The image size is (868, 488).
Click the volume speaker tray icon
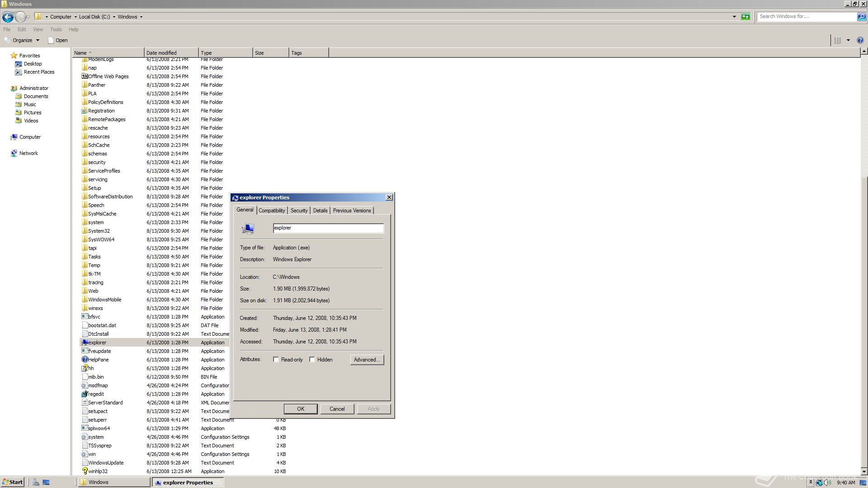(827, 483)
